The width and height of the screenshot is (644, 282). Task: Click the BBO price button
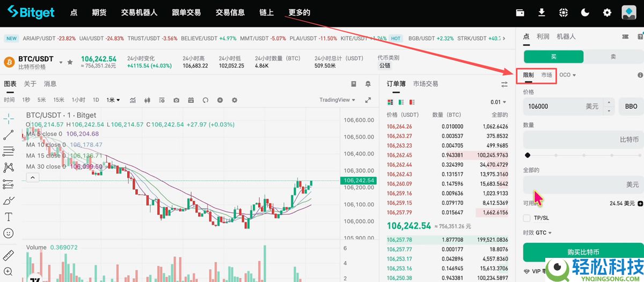631,106
